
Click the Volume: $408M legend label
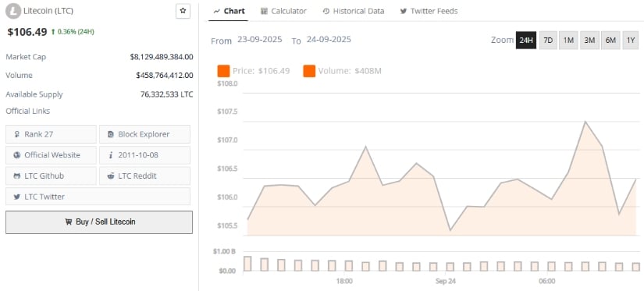350,71
